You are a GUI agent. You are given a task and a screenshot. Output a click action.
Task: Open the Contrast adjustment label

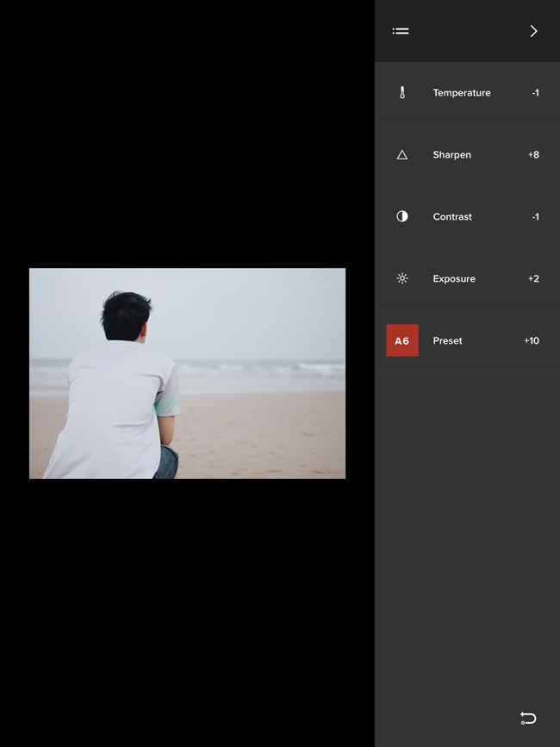(452, 217)
